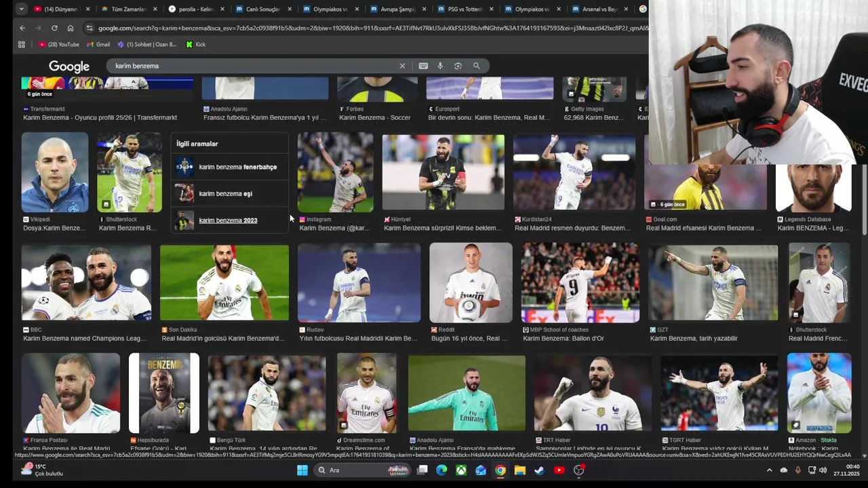Image resolution: width=868 pixels, height=488 pixels.
Task: Close the Canlı Sonuçlar tab
Action: (x=290, y=9)
